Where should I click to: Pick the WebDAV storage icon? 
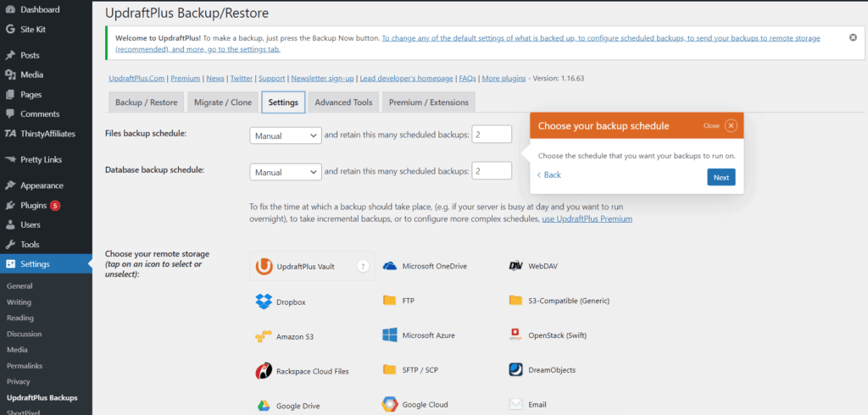point(516,266)
